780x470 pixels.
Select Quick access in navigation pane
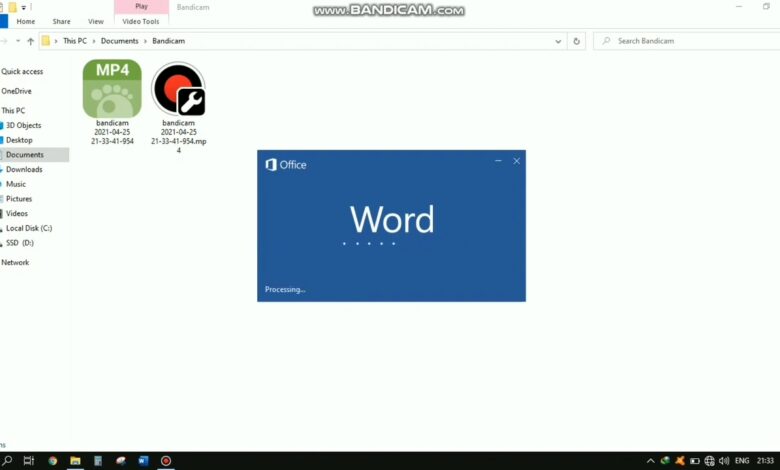[22, 72]
